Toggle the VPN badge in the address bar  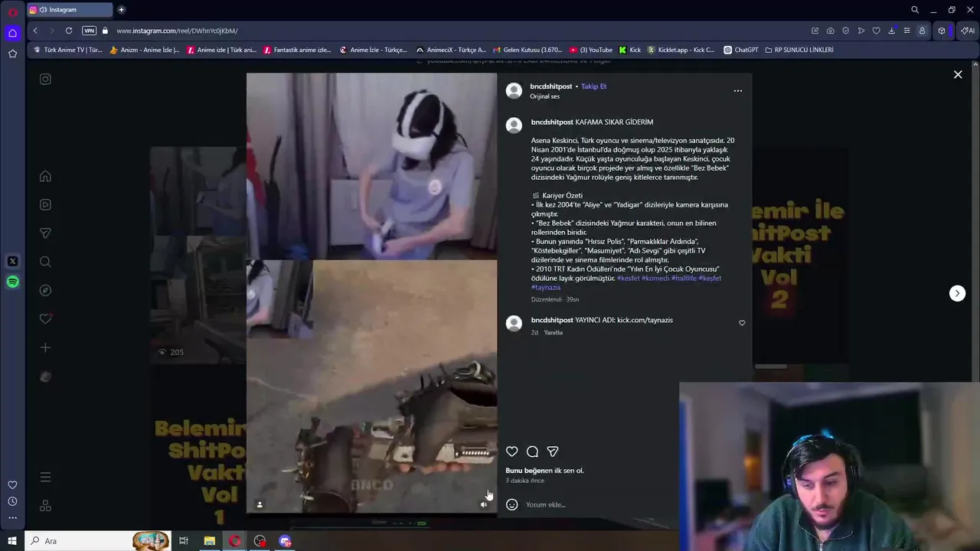coord(89,31)
